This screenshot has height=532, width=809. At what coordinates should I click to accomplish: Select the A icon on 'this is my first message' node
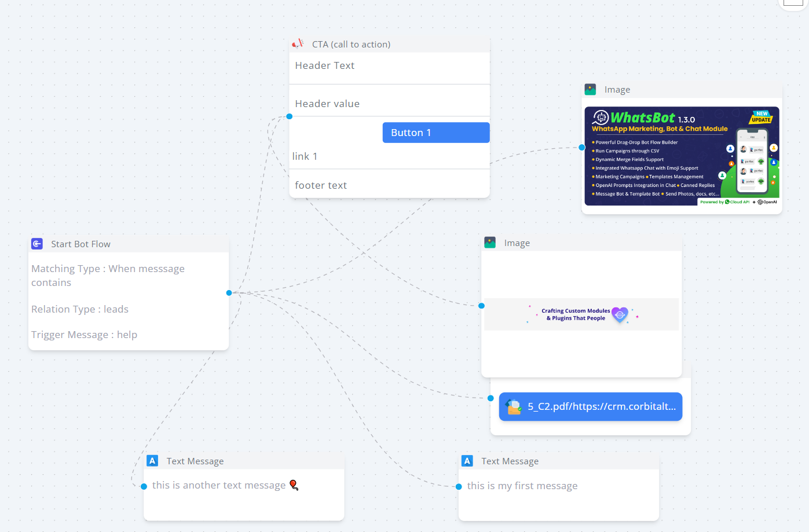coord(467,460)
